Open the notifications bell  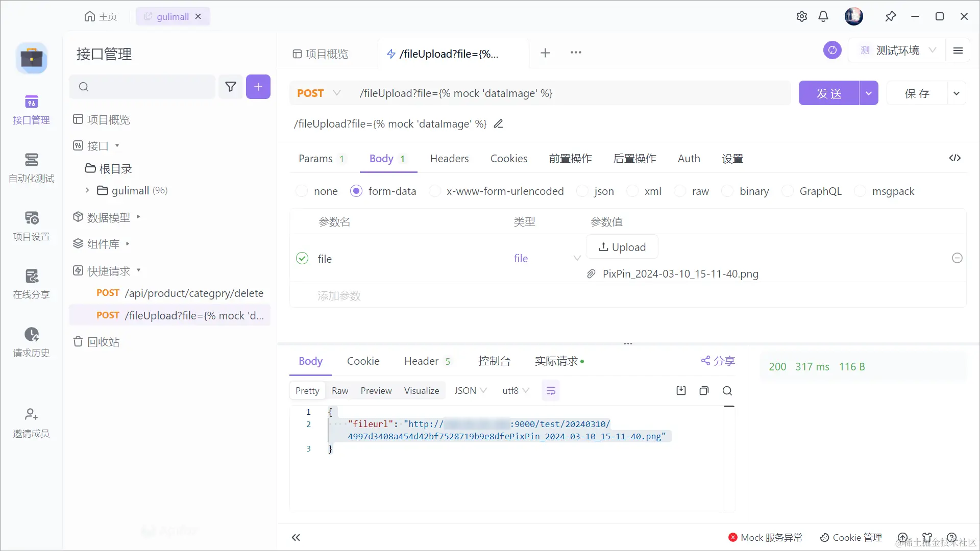(x=823, y=16)
